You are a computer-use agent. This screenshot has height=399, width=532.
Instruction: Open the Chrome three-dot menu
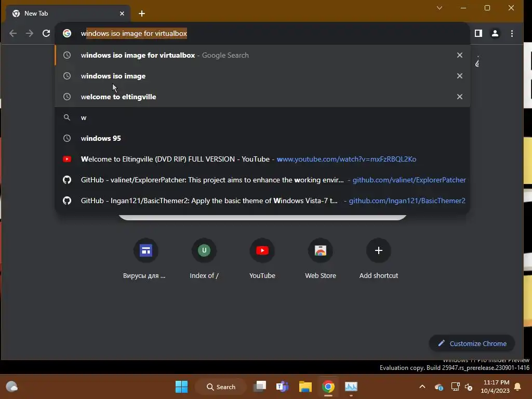tap(512, 33)
